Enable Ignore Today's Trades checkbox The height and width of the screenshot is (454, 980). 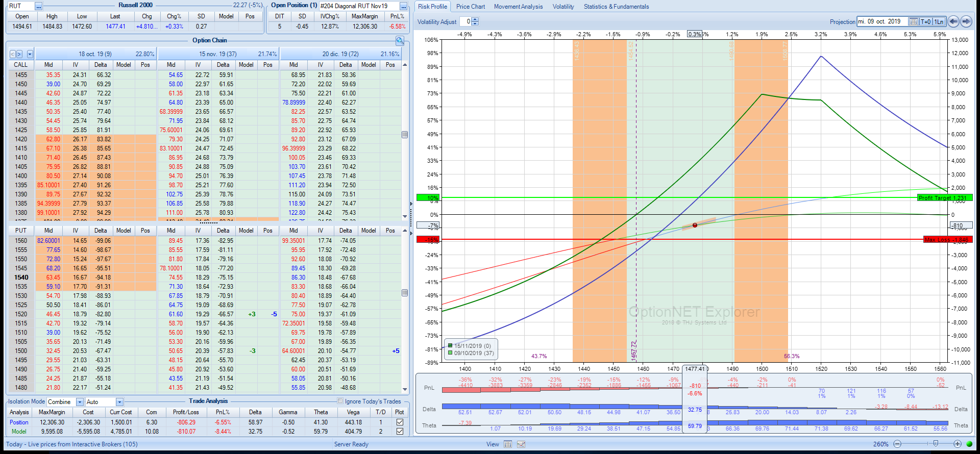340,401
